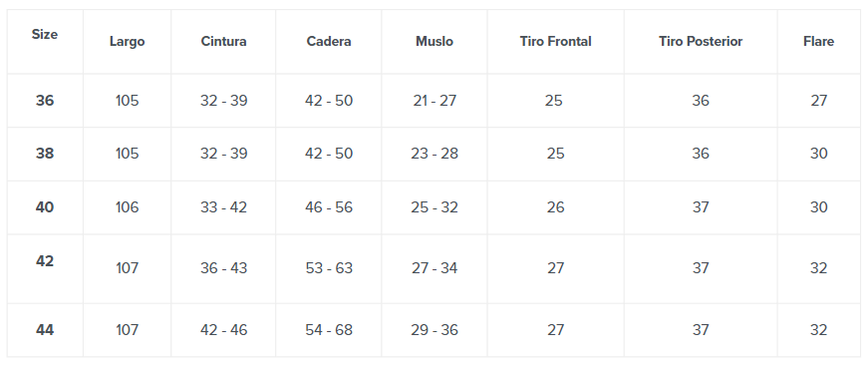Click the Muslo column header
This screenshot has width=868, height=366.
(x=434, y=42)
